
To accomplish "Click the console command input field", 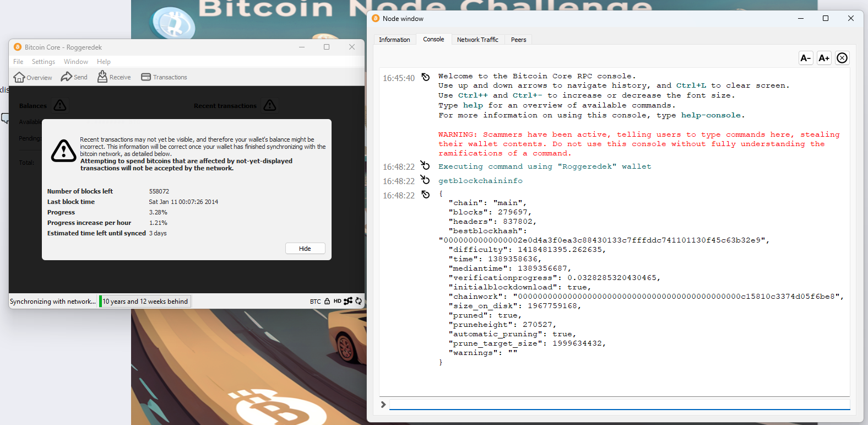I will 620,405.
